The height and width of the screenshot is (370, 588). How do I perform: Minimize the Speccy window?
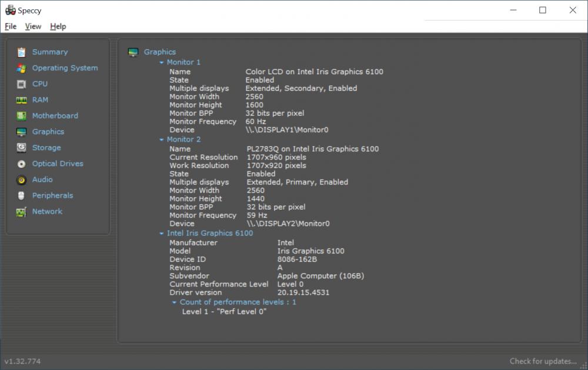(513, 10)
